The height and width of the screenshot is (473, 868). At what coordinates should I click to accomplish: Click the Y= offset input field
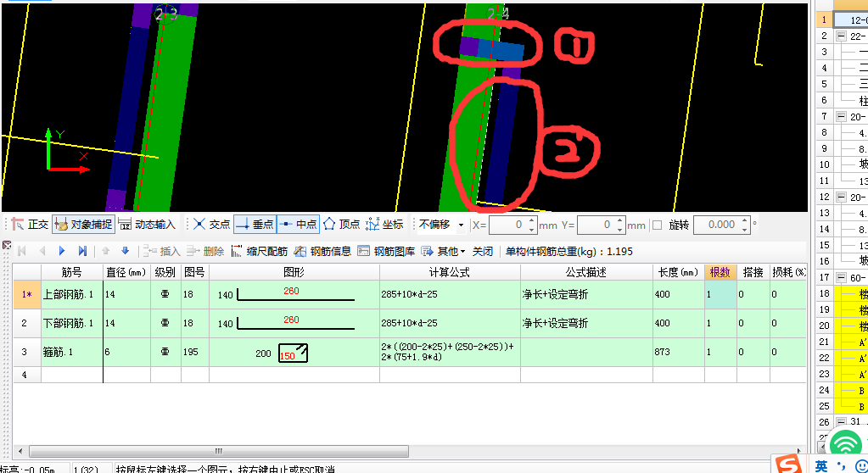click(x=595, y=225)
